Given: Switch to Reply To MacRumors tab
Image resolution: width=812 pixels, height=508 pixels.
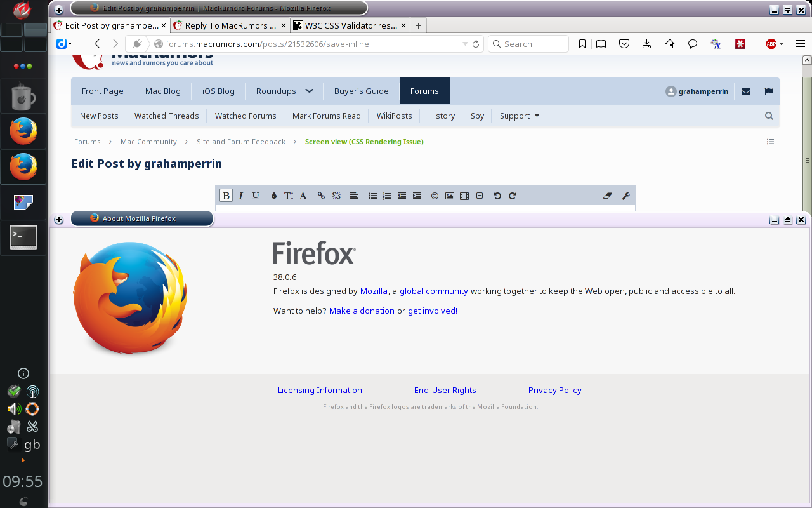Looking at the screenshot, I should [230, 25].
